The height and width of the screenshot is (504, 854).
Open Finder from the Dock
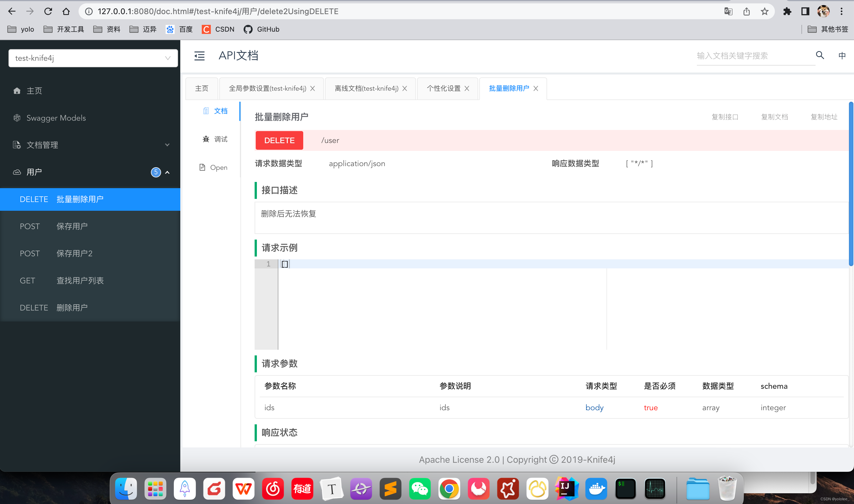coord(126,489)
